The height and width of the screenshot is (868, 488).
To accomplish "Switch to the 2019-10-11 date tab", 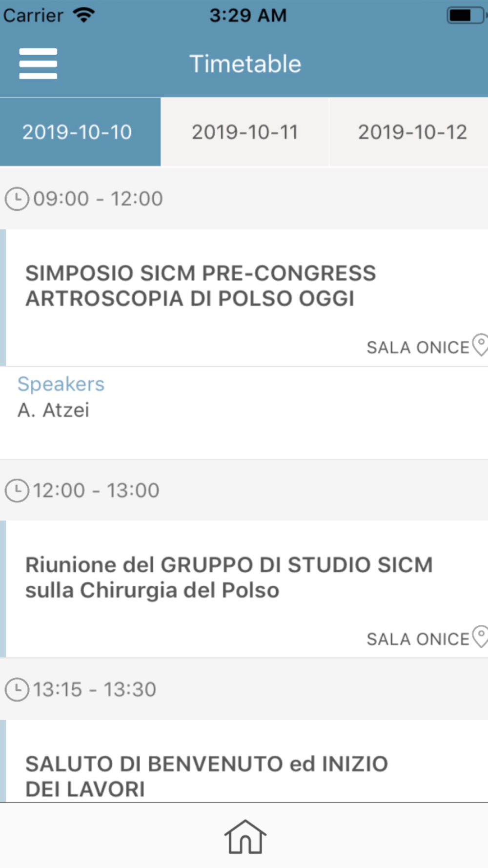I will (x=245, y=132).
